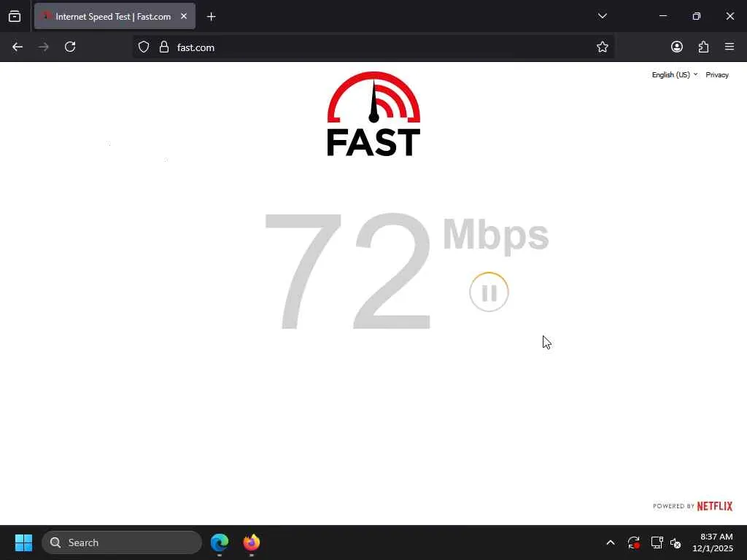The height and width of the screenshot is (560, 747).
Task: Open the tracking protection shield panel
Action: pyautogui.click(x=144, y=47)
